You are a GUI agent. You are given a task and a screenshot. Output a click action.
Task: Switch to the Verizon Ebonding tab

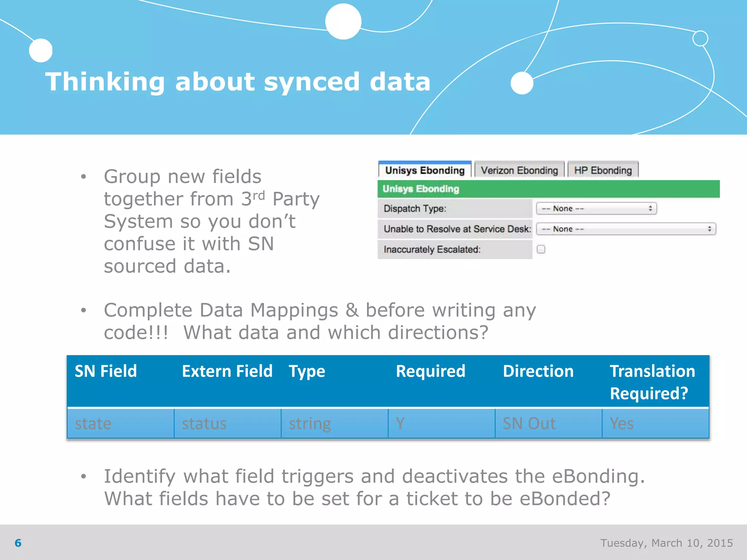(x=519, y=170)
